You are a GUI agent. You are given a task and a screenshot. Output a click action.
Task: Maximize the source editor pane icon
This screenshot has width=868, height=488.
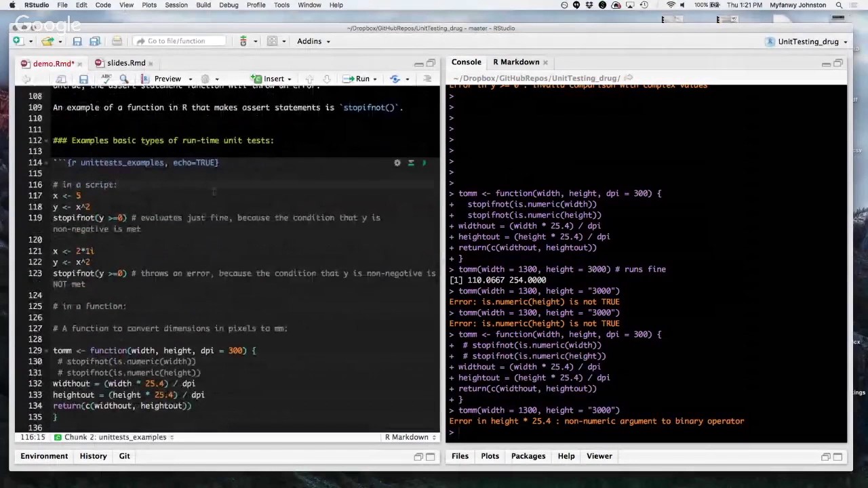click(x=431, y=63)
